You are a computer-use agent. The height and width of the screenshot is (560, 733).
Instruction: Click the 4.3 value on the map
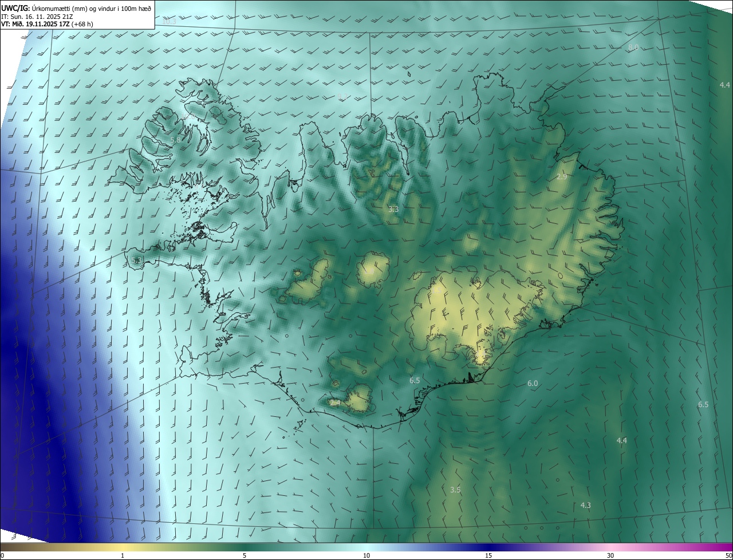click(x=586, y=505)
